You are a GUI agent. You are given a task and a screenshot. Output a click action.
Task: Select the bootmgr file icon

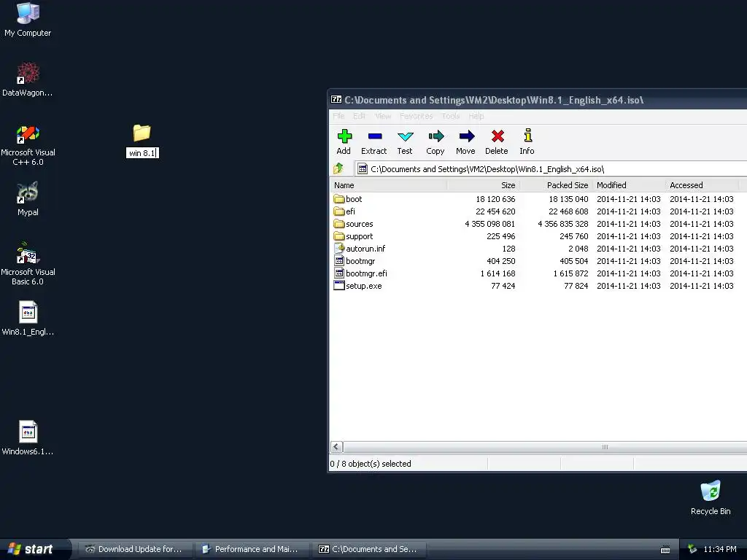pyautogui.click(x=338, y=261)
